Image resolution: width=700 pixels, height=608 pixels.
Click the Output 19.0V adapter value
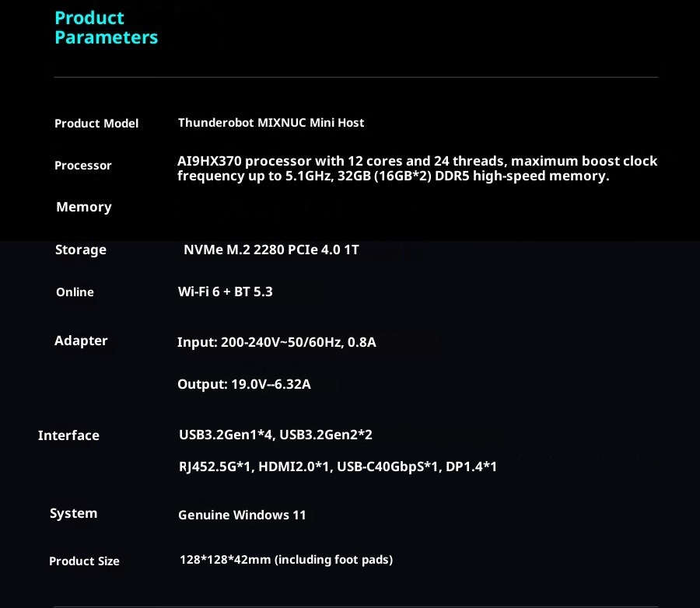pyautogui.click(x=243, y=384)
